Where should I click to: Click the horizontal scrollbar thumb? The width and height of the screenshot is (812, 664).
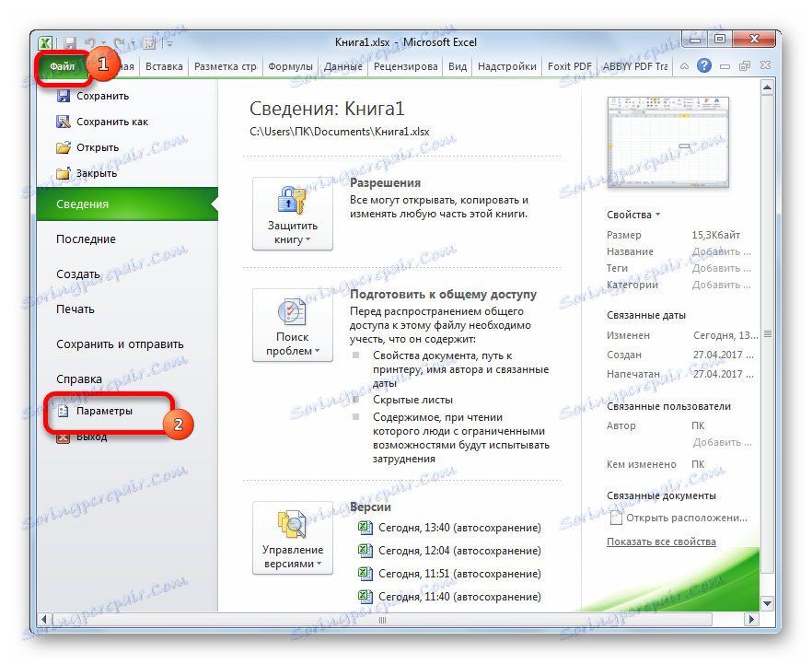tap(382, 620)
